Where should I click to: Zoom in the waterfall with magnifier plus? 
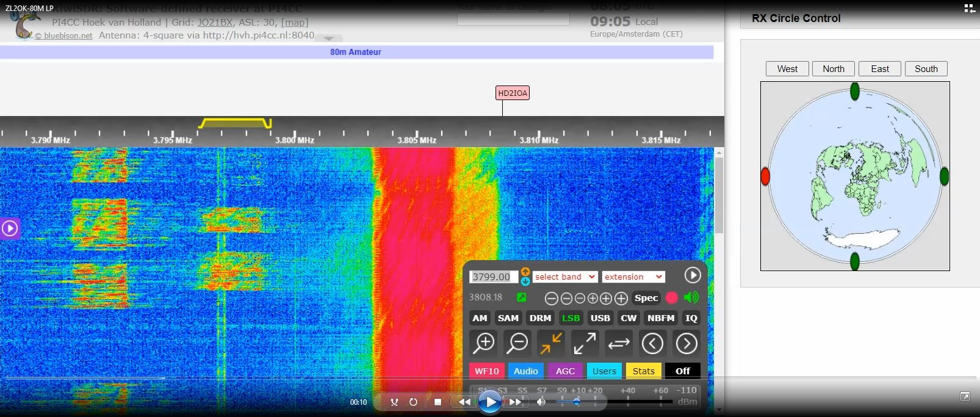pyautogui.click(x=485, y=344)
